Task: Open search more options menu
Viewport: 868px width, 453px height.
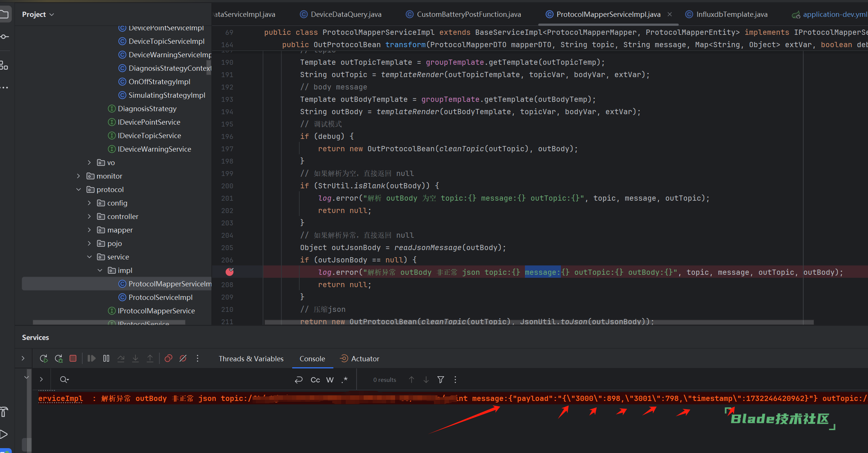Action: (455, 380)
